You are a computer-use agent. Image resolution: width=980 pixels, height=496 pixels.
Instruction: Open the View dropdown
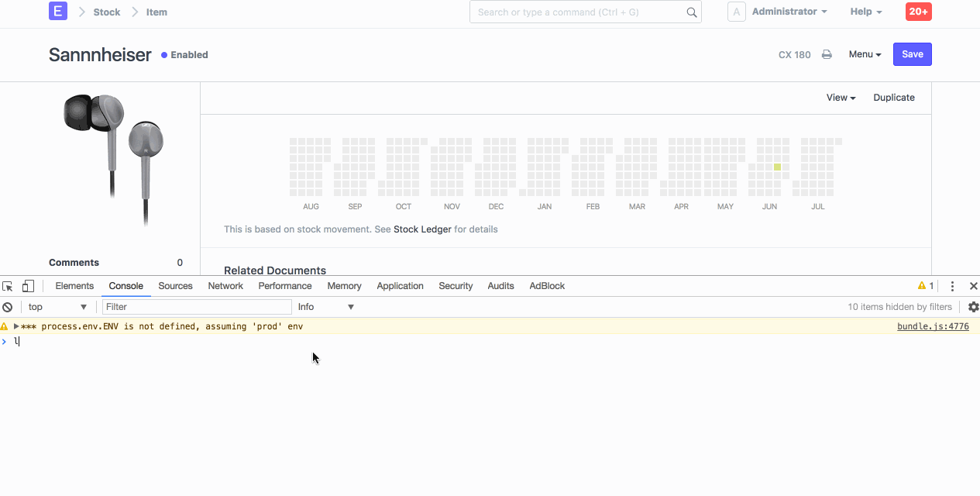pos(841,98)
